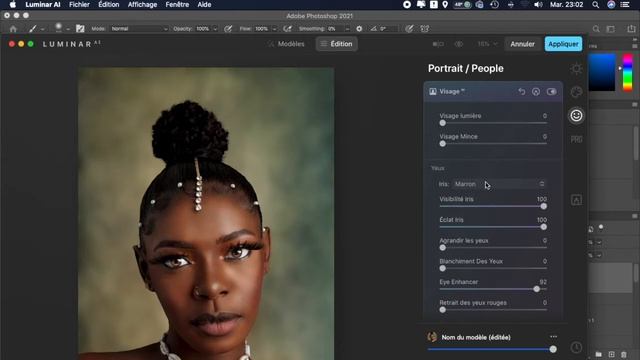This screenshot has width=640, height=360.
Task: Click the macOS Spotlight search icon
Action: [596, 4]
